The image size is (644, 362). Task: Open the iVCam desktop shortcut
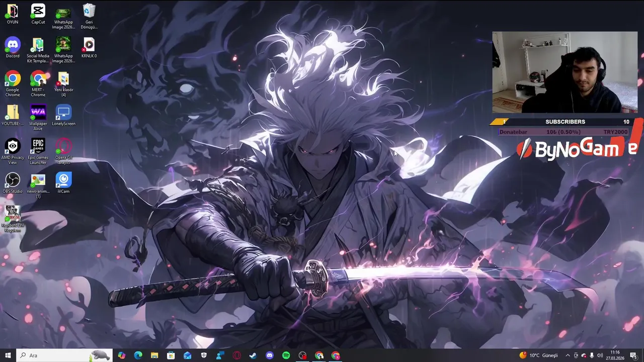[63, 183]
